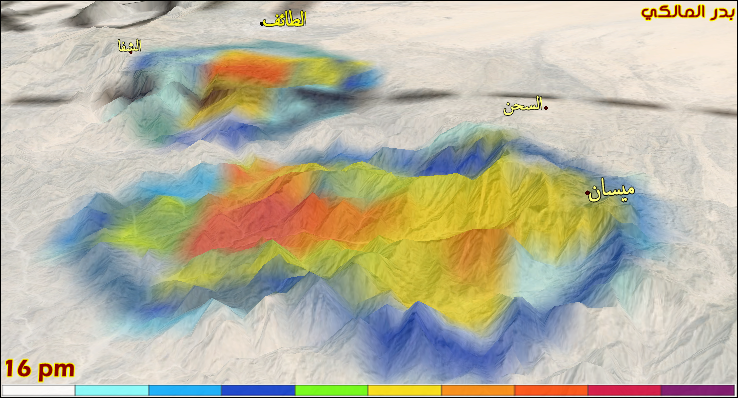Click the السخن place label

coord(523,106)
